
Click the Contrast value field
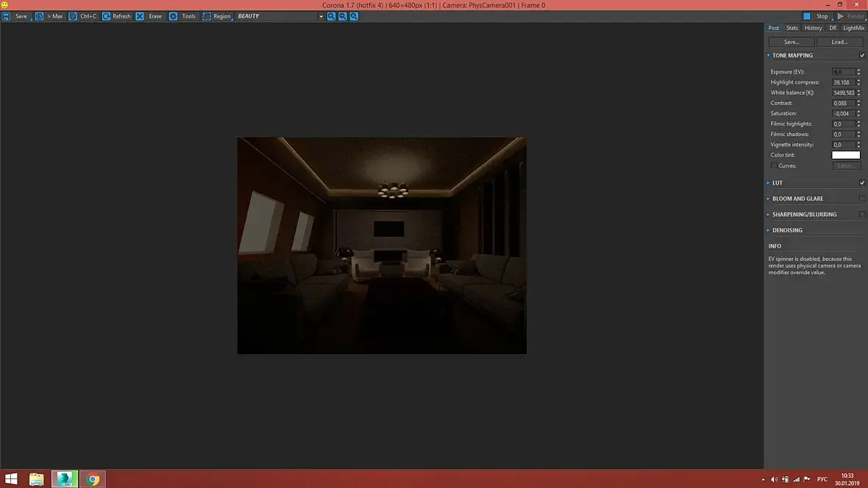pos(843,103)
